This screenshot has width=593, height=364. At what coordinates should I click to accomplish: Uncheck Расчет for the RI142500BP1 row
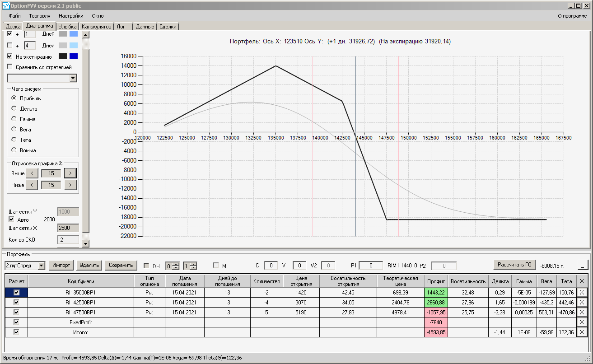click(x=16, y=303)
